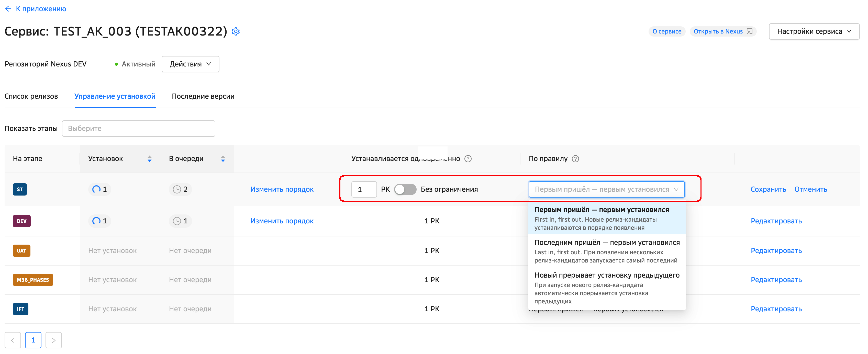Click the queue clock badge in DEV row

tap(180, 221)
